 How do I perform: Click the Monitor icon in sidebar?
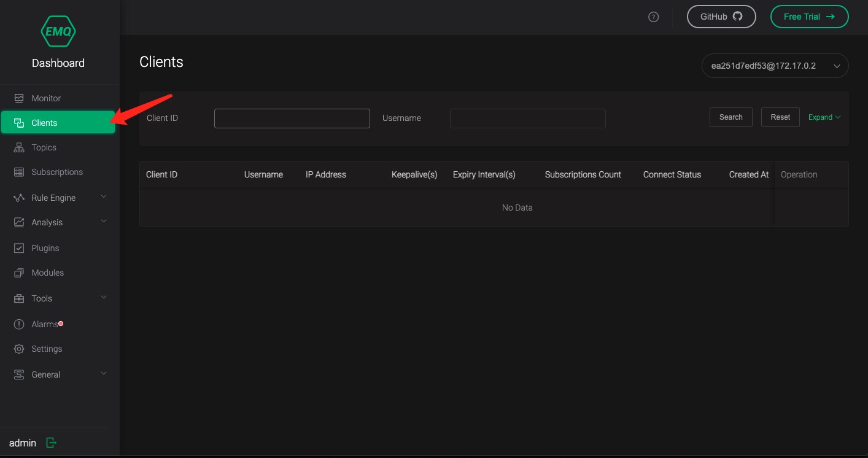pos(19,98)
